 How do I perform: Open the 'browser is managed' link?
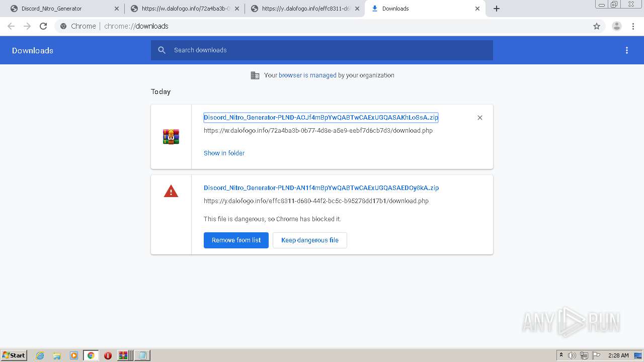click(307, 75)
